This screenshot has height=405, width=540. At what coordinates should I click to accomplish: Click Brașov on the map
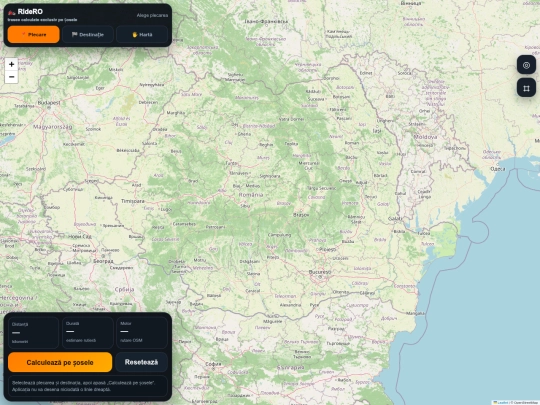point(301,215)
